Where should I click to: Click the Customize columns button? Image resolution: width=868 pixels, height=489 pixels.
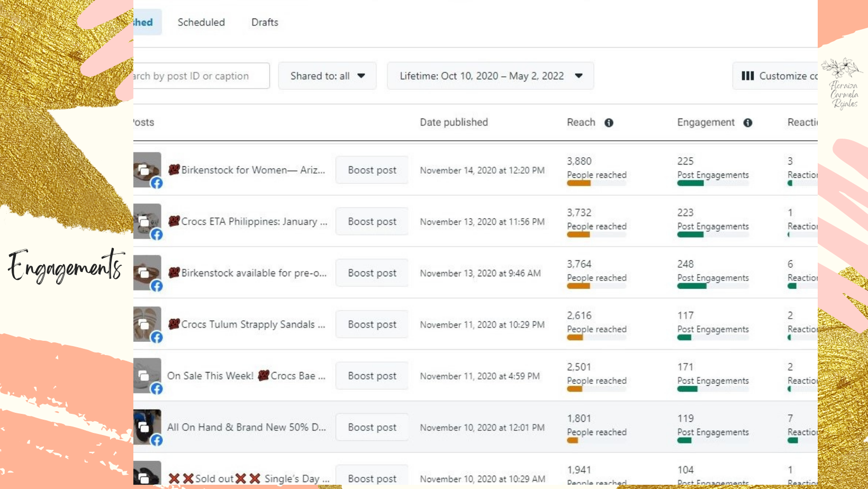(x=775, y=76)
